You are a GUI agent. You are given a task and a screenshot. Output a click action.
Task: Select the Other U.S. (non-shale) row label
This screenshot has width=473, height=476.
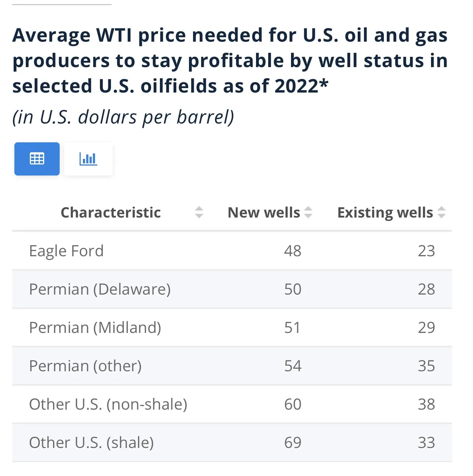[108, 404]
